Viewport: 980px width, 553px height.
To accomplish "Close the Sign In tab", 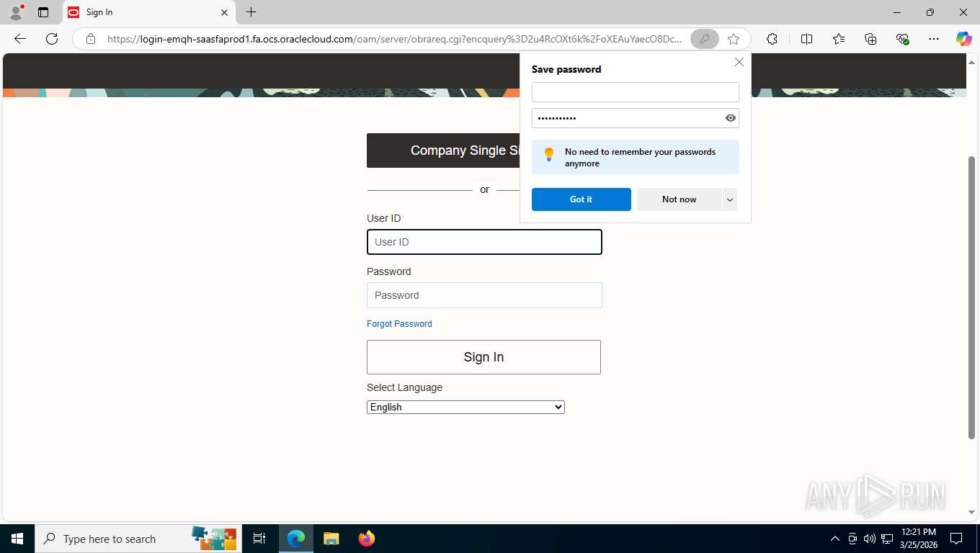I will coord(224,12).
